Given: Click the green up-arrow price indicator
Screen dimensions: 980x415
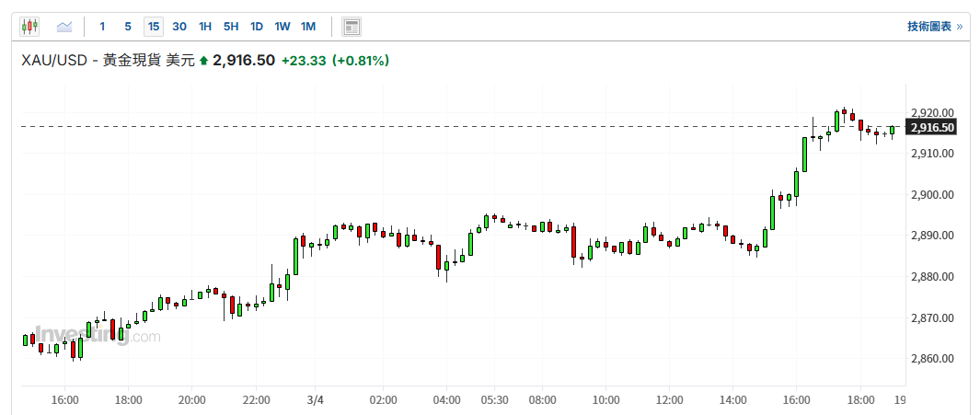Looking at the screenshot, I should (x=203, y=61).
